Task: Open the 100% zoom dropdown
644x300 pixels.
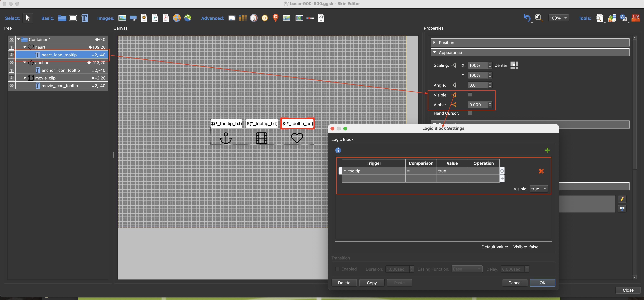Action: tap(558, 18)
